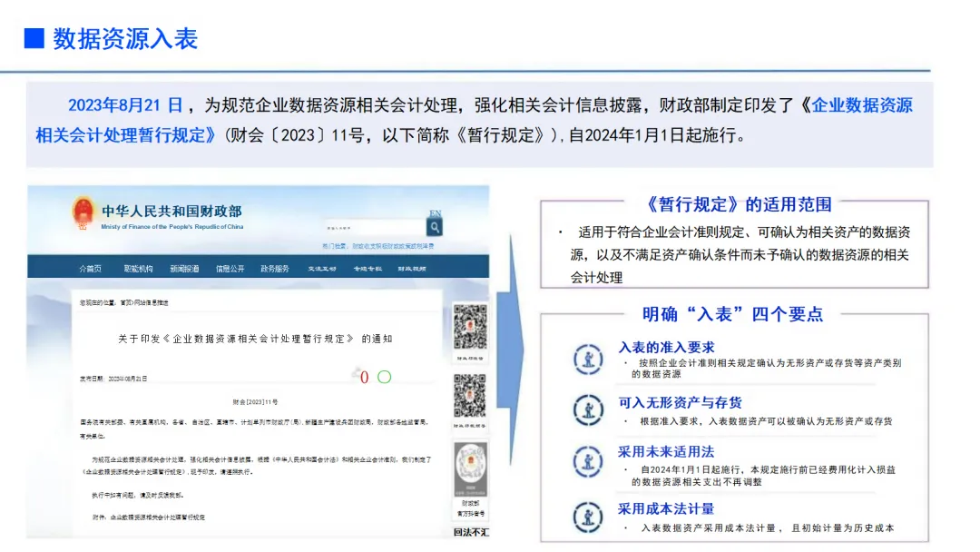980x552 pixels.
Task: Click the slide title 数据资源入表
Action: click(125, 39)
